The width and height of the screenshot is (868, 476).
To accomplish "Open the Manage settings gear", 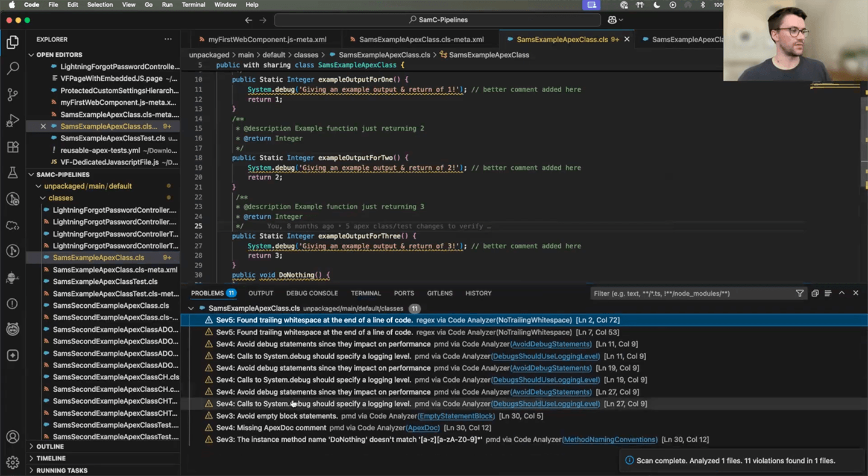I will [x=13, y=462].
